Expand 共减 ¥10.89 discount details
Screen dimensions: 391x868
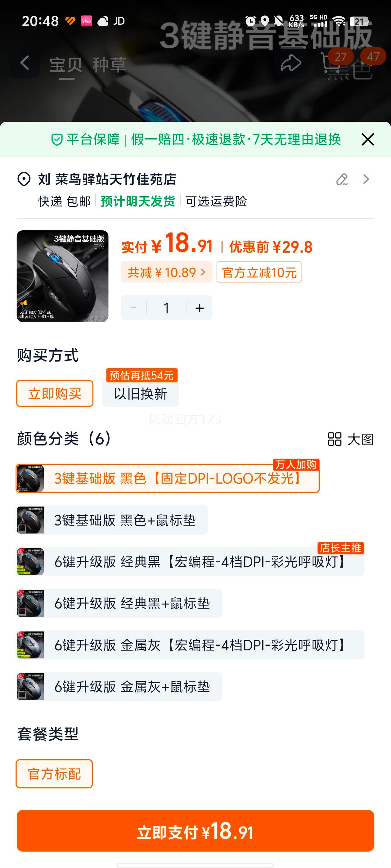(x=166, y=272)
